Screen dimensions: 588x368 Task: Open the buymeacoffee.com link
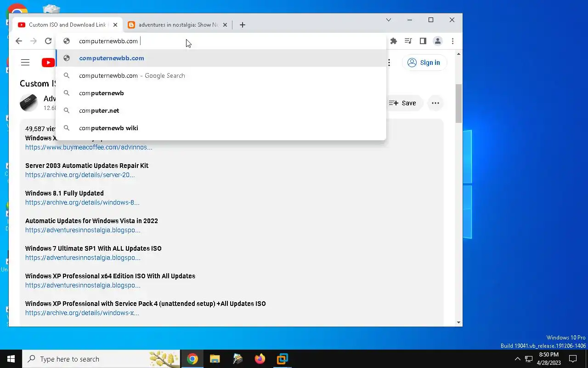pos(89,147)
